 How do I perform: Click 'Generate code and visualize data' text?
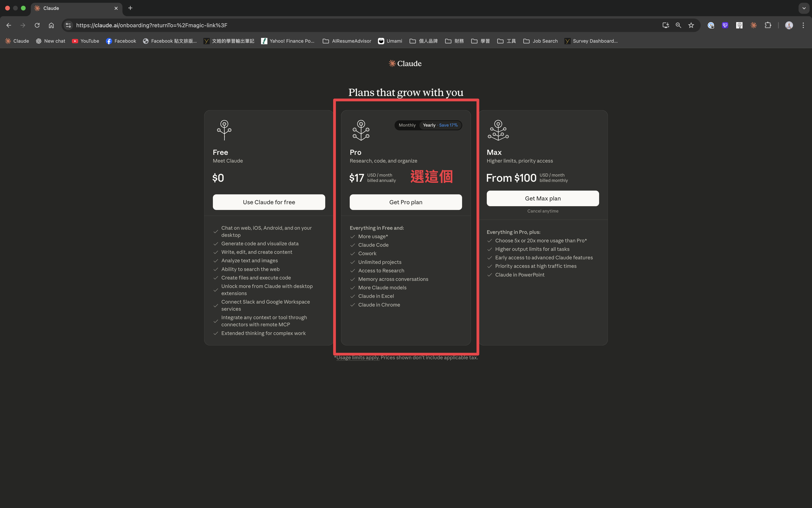click(260, 244)
